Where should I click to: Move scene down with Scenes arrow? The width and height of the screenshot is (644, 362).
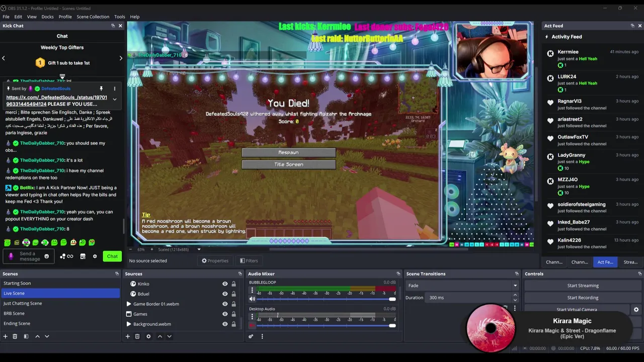click(47, 336)
